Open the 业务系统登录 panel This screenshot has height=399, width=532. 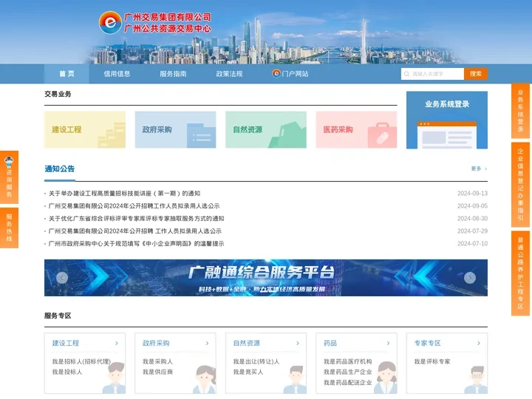[447, 120]
